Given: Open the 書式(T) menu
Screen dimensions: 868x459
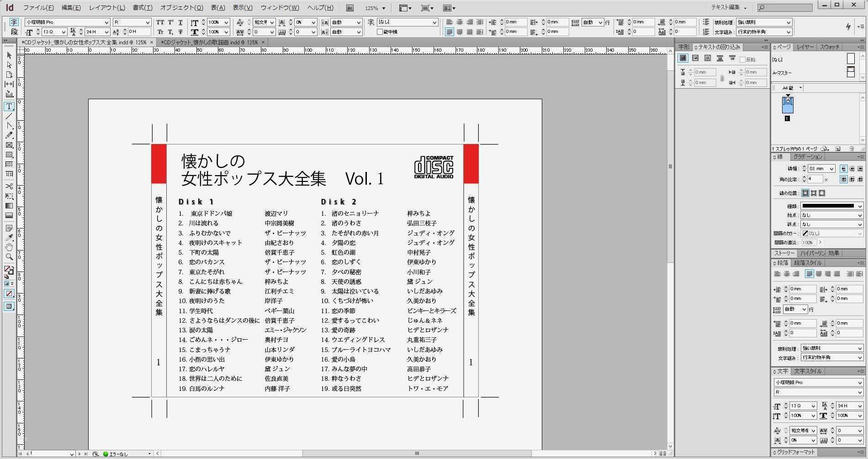Looking at the screenshot, I should (x=142, y=8).
